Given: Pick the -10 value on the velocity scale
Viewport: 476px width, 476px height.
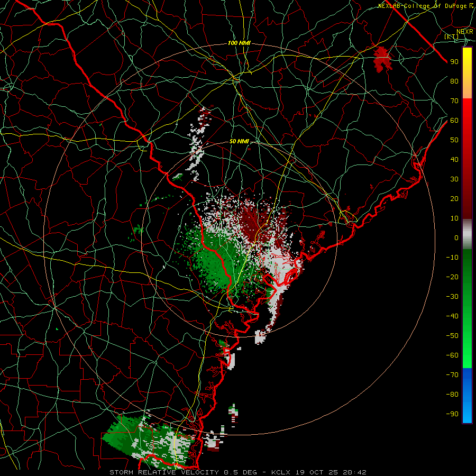Looking at the screenshot, I should coord(452,258).
